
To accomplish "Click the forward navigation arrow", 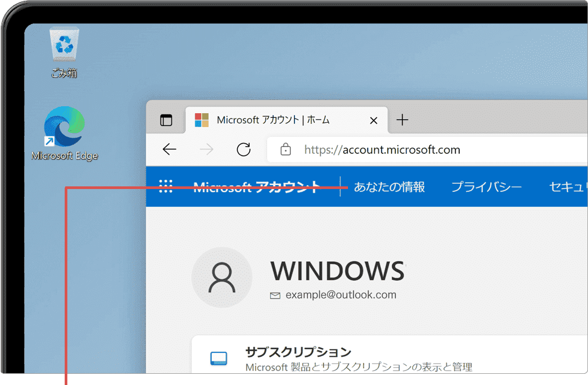I will pyautogui.click(x=207, y=150).
